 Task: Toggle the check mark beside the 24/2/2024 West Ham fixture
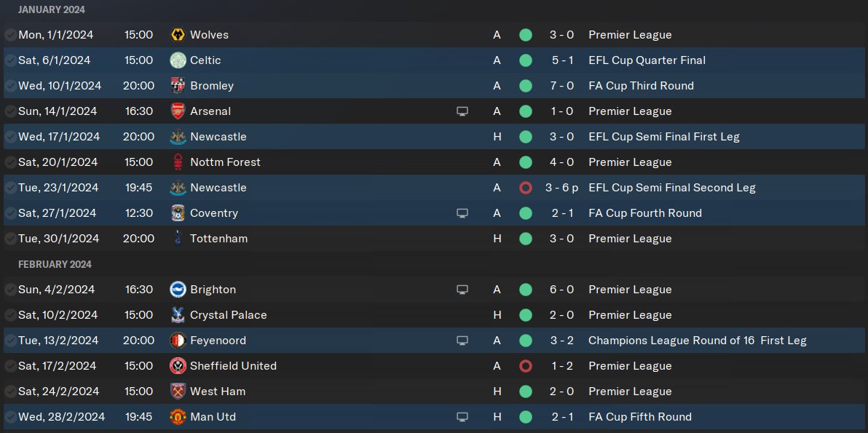10,392
